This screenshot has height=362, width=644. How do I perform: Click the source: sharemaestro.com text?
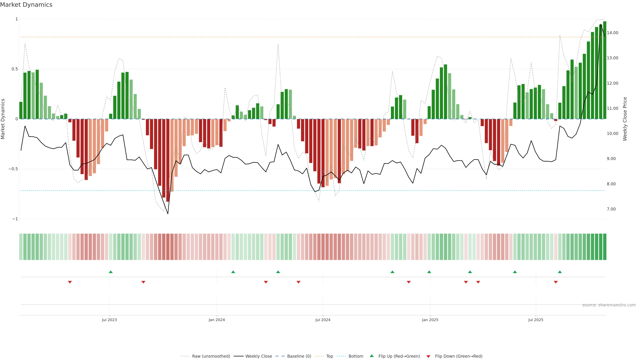coord(609,305)
